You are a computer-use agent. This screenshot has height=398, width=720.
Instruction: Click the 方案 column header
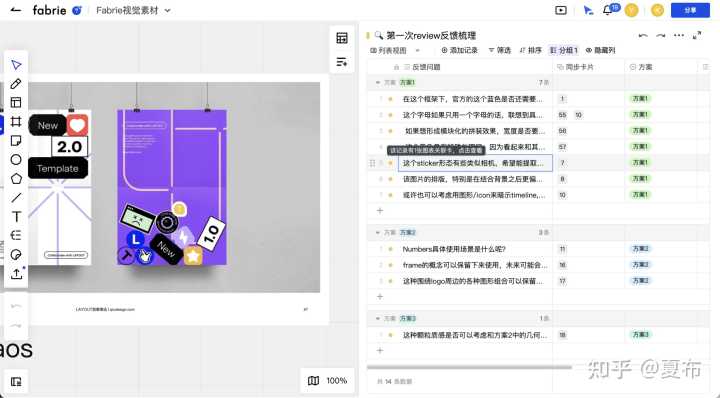click(x=645, y=67)
